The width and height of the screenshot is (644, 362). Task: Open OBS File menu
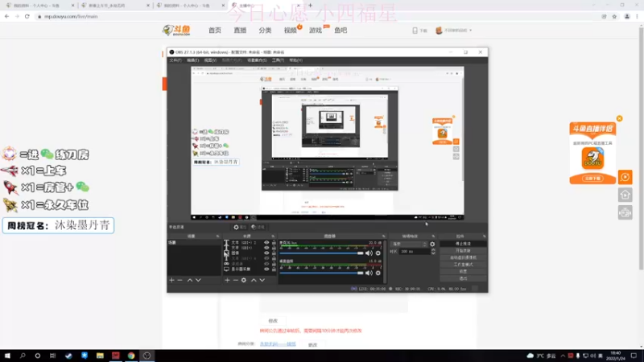[175, 60]
